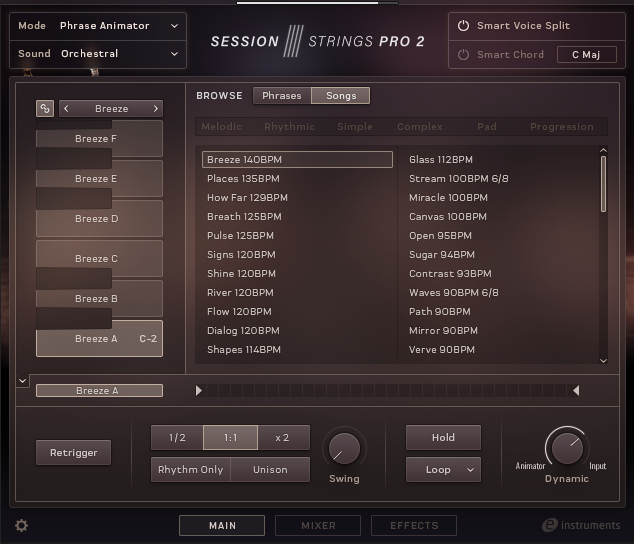
Task: Filter by Progression tag
Action: (562, 127)
